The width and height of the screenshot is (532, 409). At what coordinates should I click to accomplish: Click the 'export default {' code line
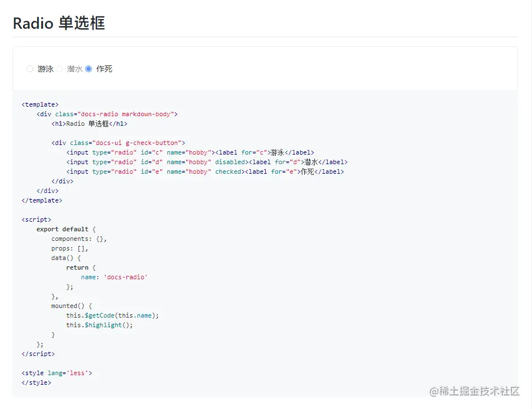click(x=66, y=229)
